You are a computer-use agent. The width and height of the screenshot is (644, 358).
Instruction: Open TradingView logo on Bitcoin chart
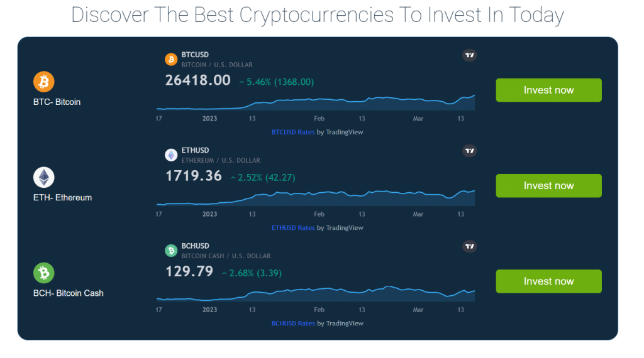pyautogui.click(x=469, y=55)
